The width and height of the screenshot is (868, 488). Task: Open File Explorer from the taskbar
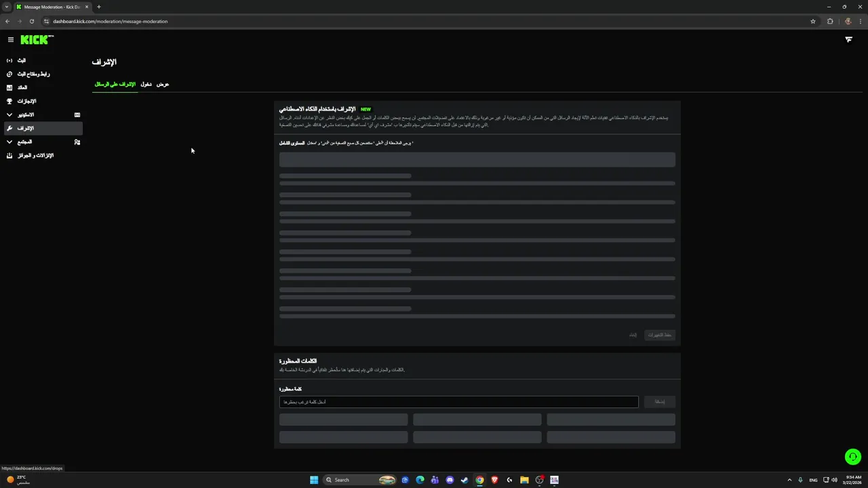pyautogui.click(x=524, y=480)
